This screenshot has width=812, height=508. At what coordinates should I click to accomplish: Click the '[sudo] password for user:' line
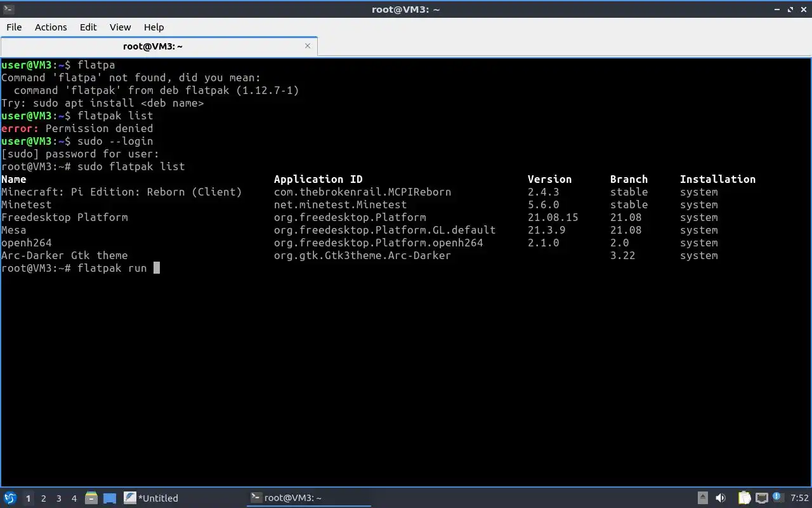[x=80, y=154]
